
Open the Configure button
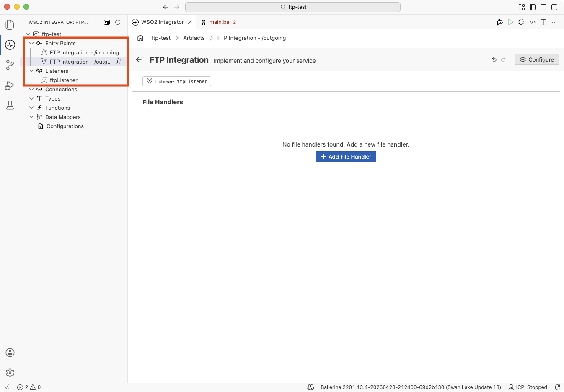click(x=537, y=59)
